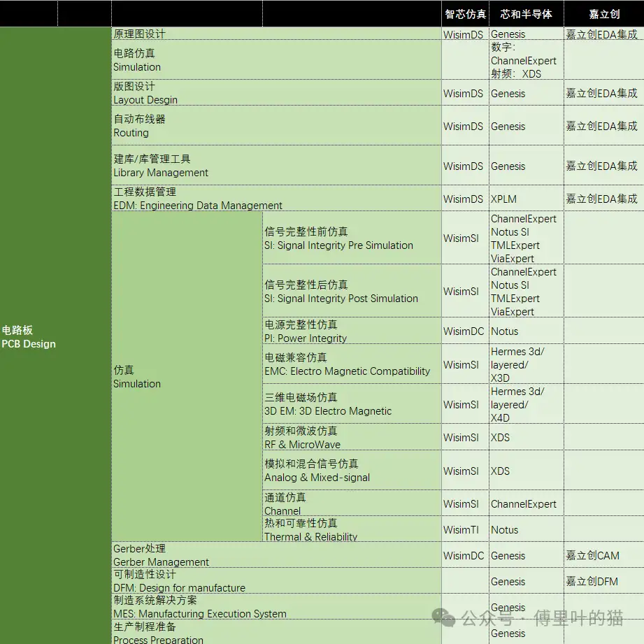Click WisimDS in the Routing row
This screenshot has height=644, width=644.
465,126
